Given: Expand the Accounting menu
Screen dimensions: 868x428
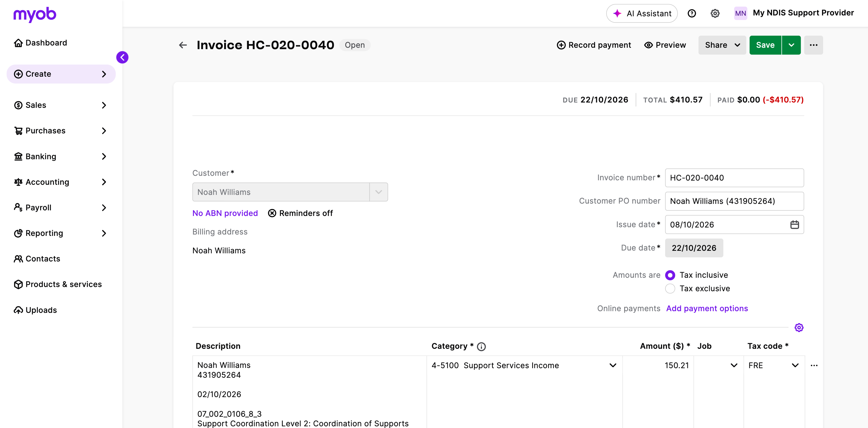Looking at the screenshot, I should tap(61, 182).
